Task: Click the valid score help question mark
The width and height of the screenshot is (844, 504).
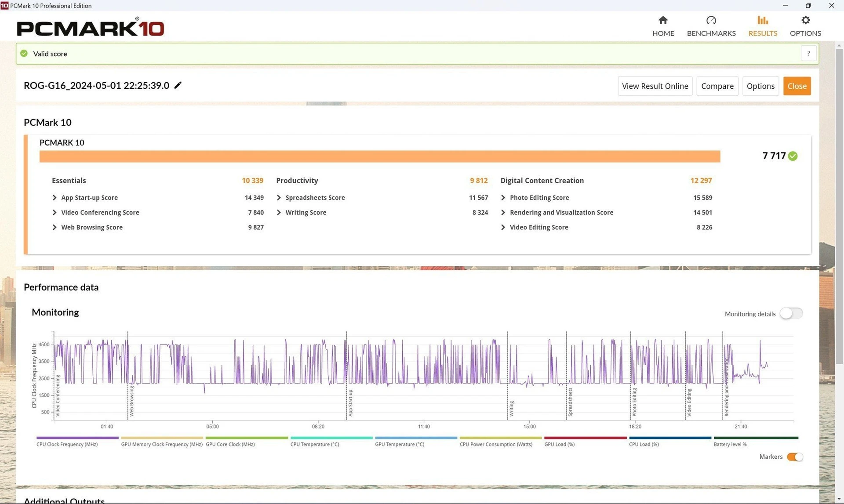Action: tap(808, 54)
